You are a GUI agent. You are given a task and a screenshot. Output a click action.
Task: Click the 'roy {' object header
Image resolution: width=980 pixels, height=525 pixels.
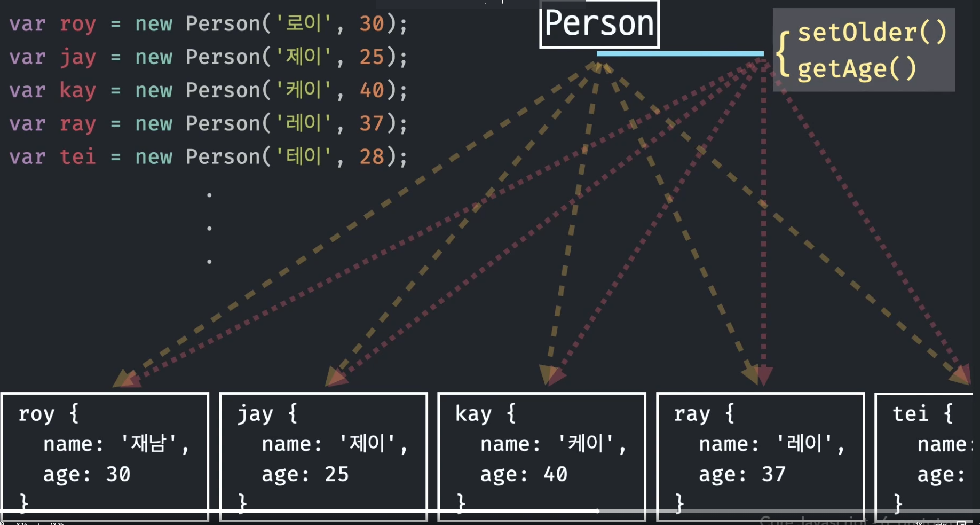49,414
